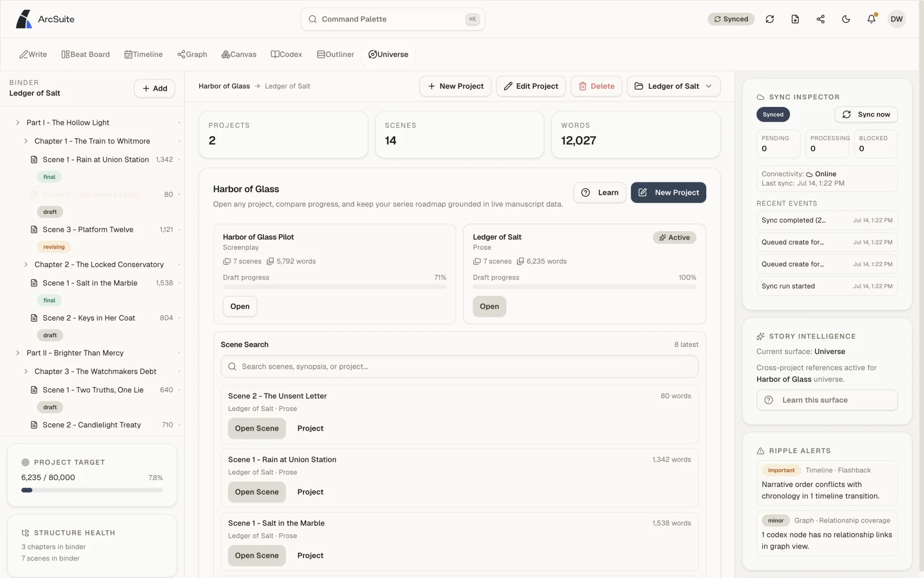This screenshot has height=578, width=924.
Task: Click the toolbar New Project button with plus
Action: tap(455, 86)
